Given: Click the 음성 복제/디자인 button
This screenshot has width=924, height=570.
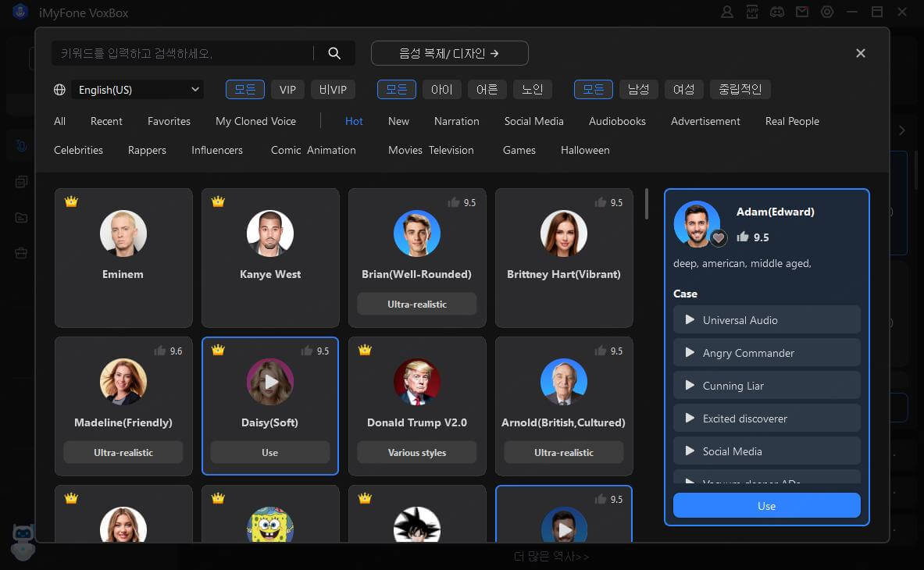Looking at the screenshot, I should coord(450,53).
